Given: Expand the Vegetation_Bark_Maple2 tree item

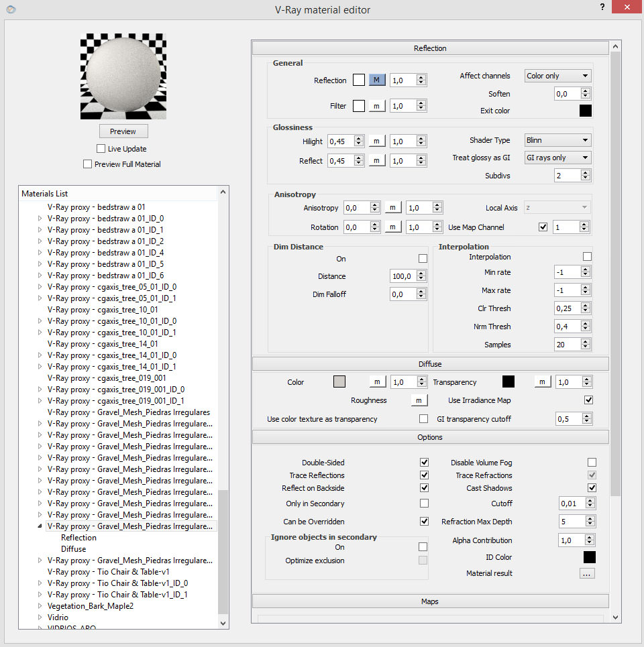Looking at the screenshot, I should tap(40, 606).
